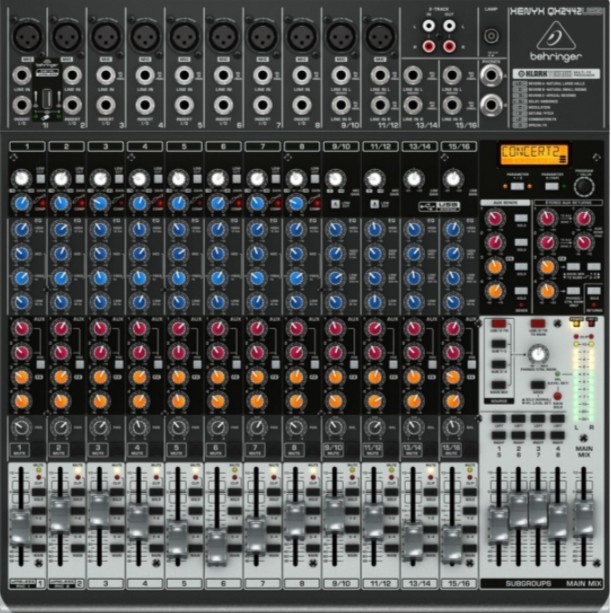Image resolution: width=611 pixels, height=613 pixels.
Task: Toggle channel 2 aux PRE button
Action: coord(80,364)
